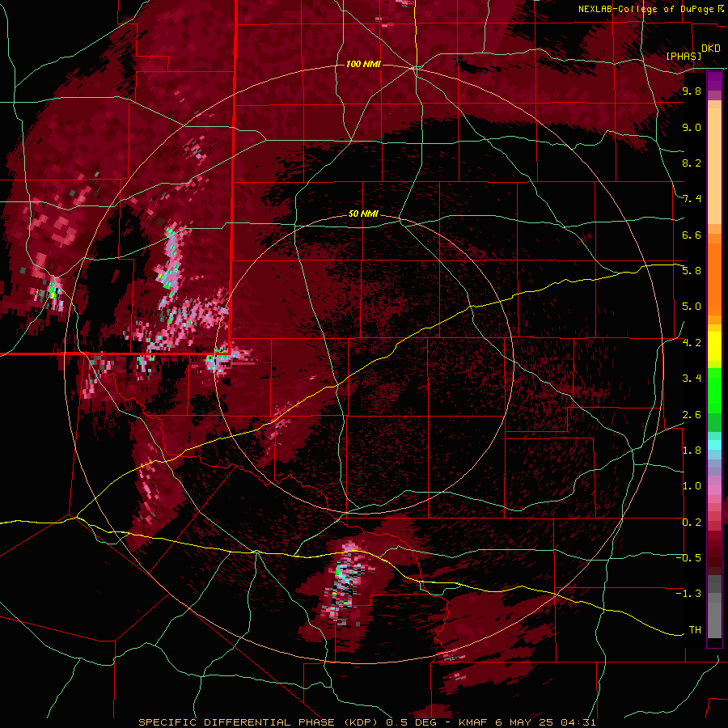Click the [PHAS] units label
728x728 pixels.
coord(684,56)
